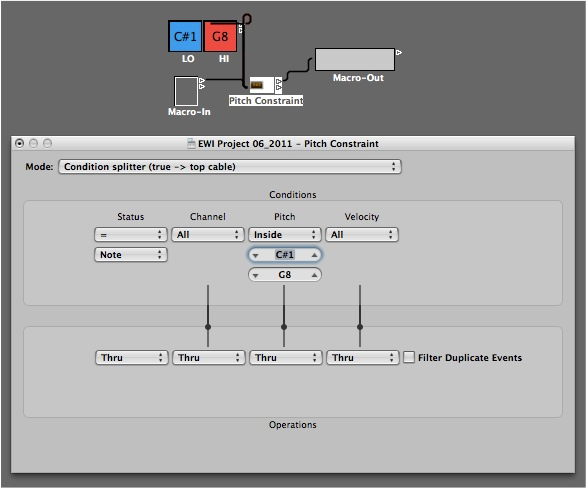Decrease the G8 pitch value with down arrow
Screen dimensions: 586x489
(255, 276)
